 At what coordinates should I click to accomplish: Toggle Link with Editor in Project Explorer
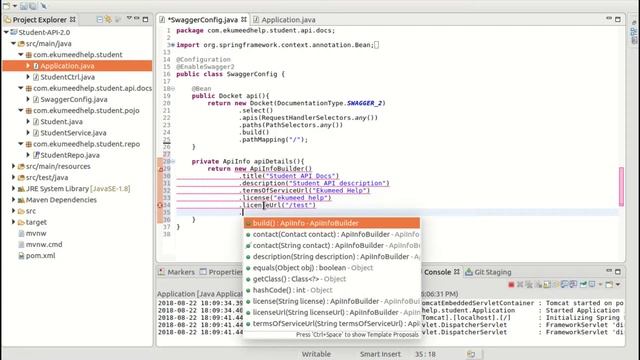[108, 19]
